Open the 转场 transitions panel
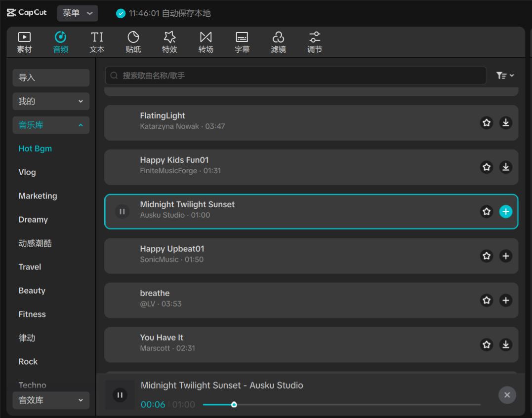This screenshot has height=418, width=532. point(205,42)
